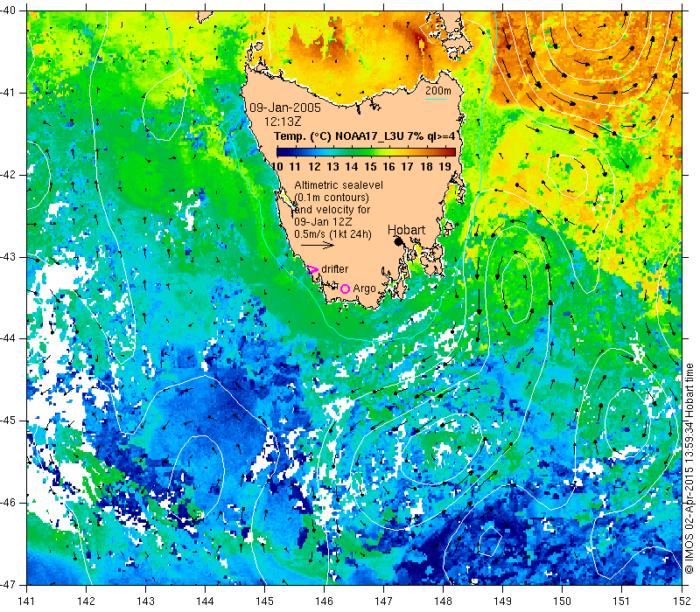Screen dimensions: 700x612
Task: Click the '145' longitude axis label
Action: (x=265, y=602)
